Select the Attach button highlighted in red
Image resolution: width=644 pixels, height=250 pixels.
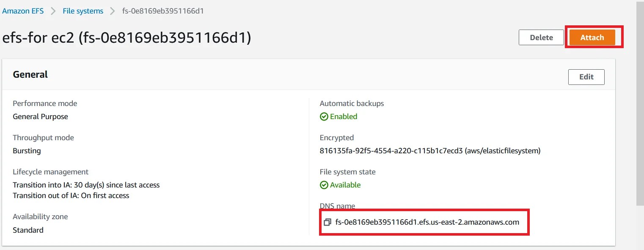[x=592, y=37]
